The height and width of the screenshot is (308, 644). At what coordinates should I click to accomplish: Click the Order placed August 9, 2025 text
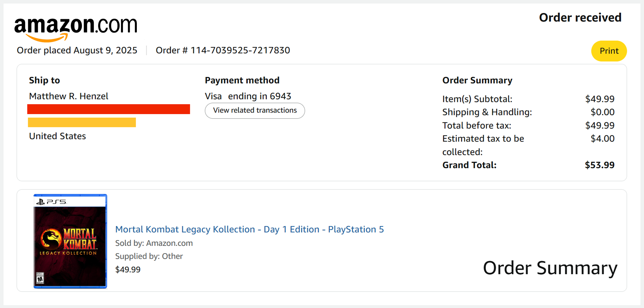(x=77, y=50)
